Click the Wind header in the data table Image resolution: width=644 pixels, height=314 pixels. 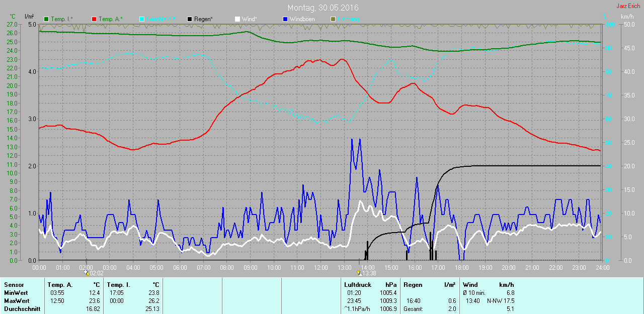coord(470,285)
